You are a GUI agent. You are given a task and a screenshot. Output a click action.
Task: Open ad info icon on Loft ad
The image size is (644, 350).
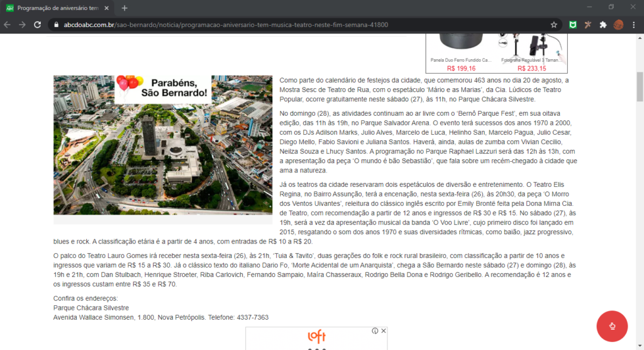375,330
